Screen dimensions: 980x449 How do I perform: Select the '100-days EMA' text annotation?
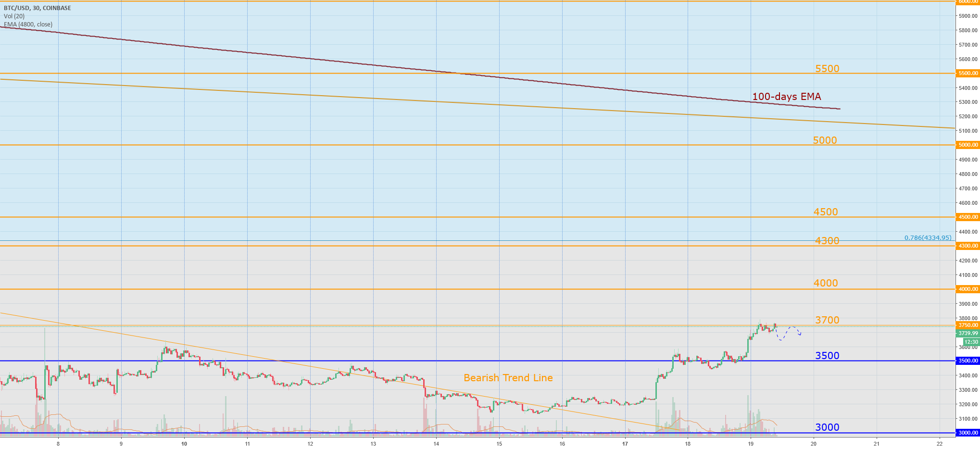coord(786,97)
